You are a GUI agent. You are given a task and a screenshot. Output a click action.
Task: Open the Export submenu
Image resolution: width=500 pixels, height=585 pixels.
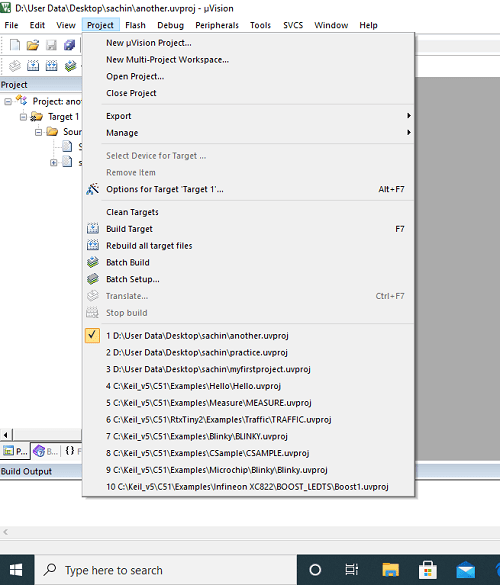coord(248,116)
